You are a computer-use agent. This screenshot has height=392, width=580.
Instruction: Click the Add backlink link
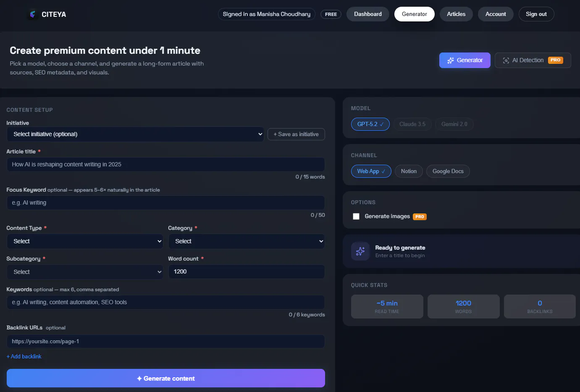(x=24, y=357)
